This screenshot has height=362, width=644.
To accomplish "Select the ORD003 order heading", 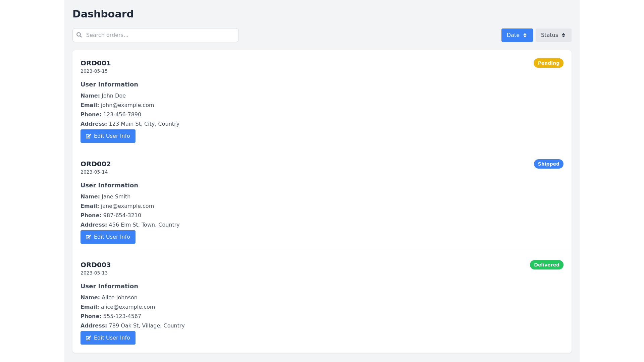I will [96, 265].
